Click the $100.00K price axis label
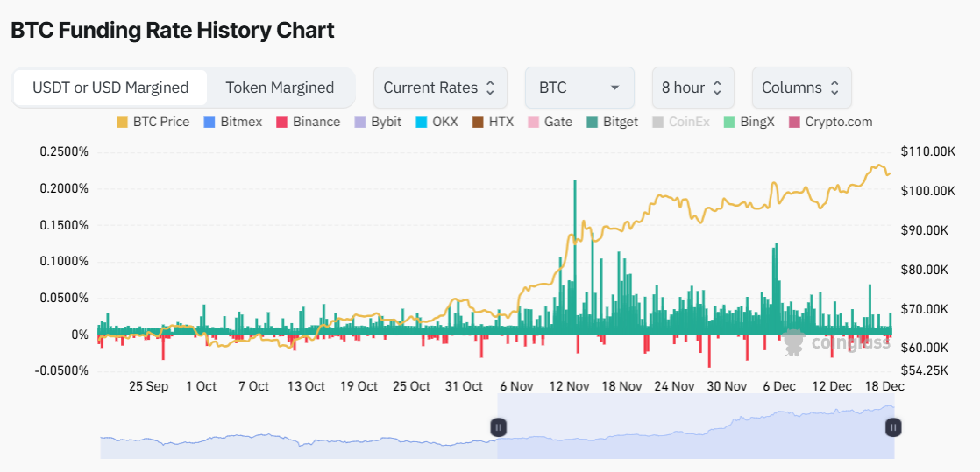Screen dimensions: 980x472 [x=927, y=191]
